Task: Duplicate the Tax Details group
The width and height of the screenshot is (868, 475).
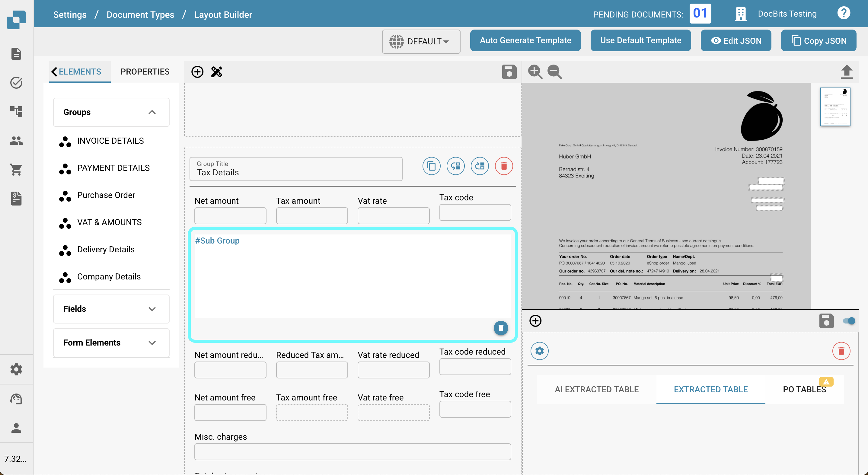Action: 431,166
